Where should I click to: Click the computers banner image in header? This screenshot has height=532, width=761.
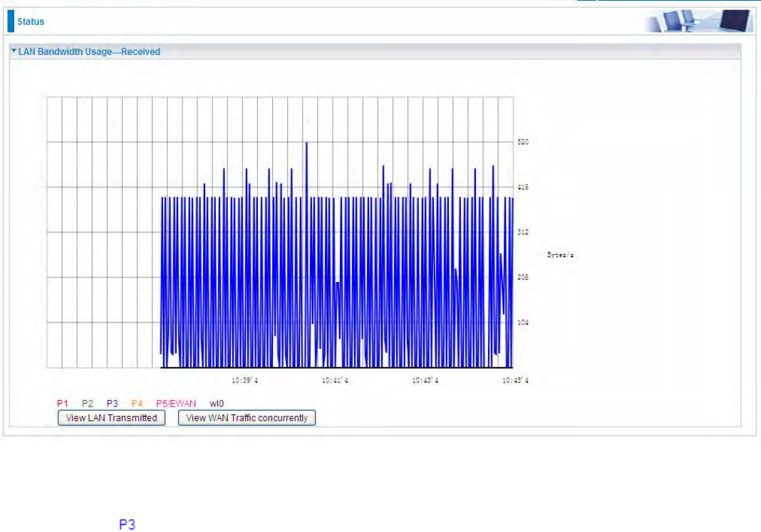click(x=699, y=21)
